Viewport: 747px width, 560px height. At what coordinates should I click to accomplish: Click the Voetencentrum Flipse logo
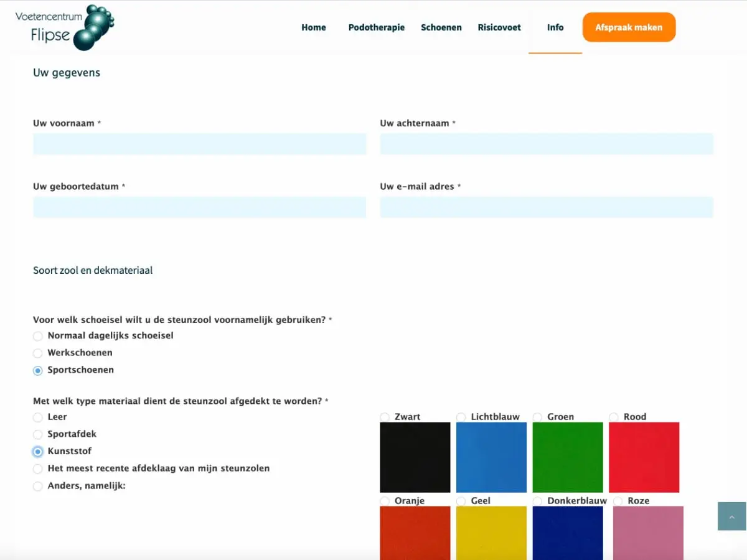[65, 27]
